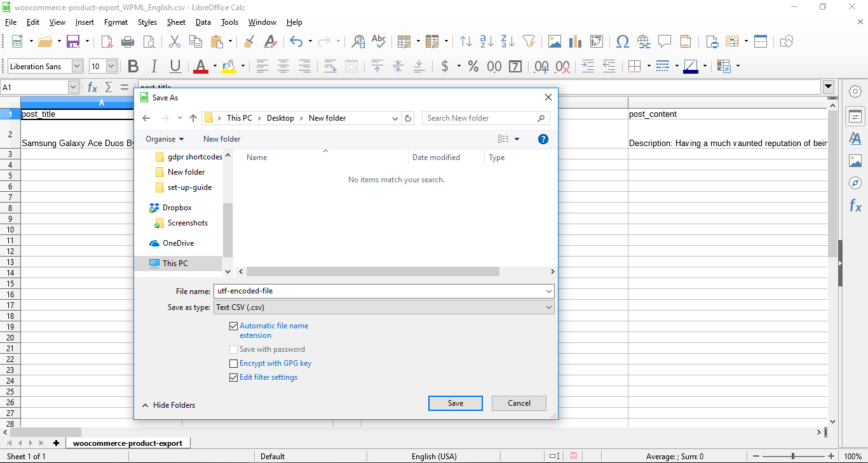Expand the Organise dropdown menu
868x463 pixels.
[164, 139]
